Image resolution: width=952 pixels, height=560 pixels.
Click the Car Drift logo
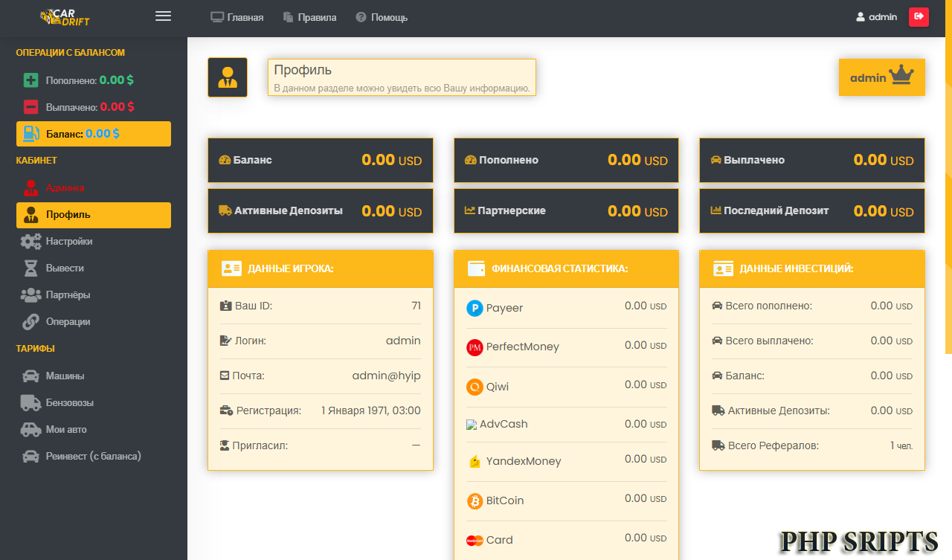(65, 17)
